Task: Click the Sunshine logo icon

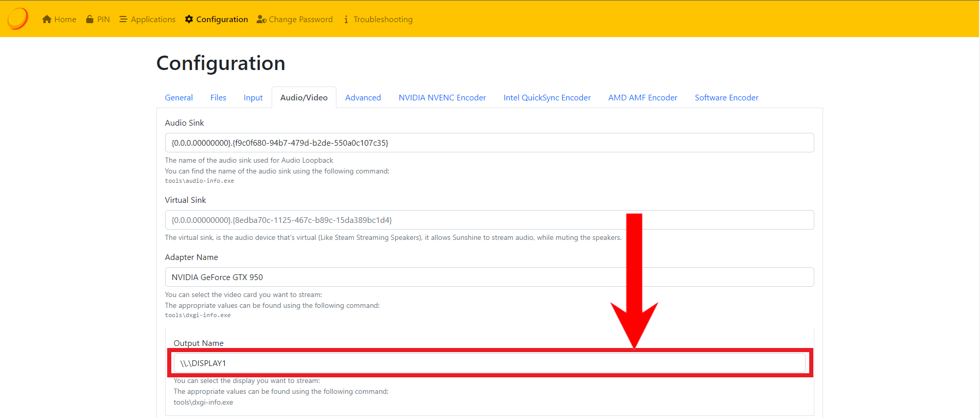Action: pos(18,19)
